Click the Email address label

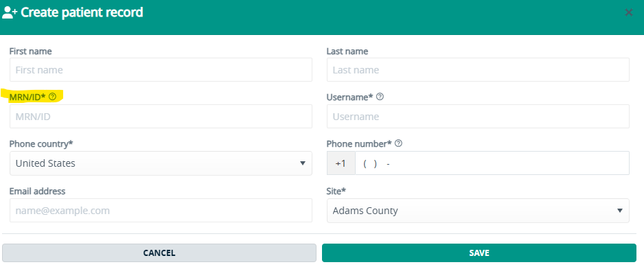point(37,191)
